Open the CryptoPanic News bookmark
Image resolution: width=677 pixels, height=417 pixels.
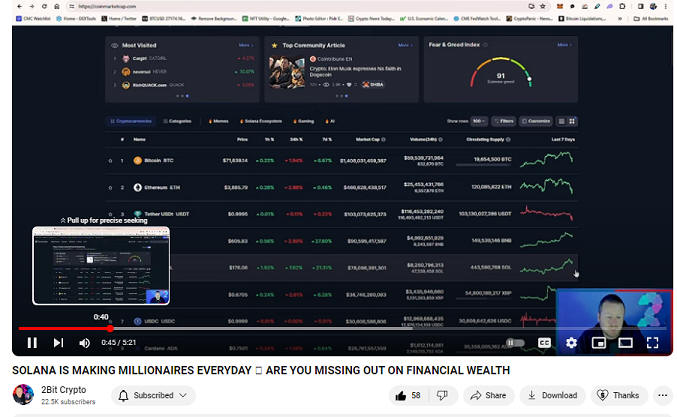(529, 19)
